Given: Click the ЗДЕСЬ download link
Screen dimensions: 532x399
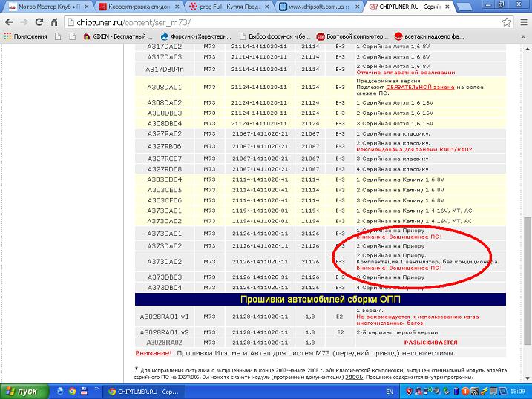Looking at the screenshot, I should 354,375.
